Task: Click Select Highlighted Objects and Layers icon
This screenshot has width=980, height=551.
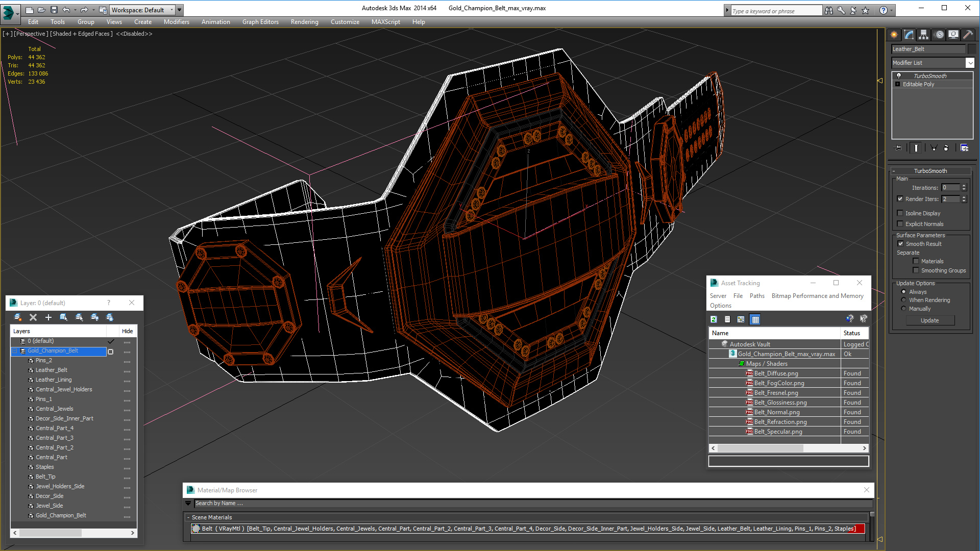Action: (x=64, y=317)
